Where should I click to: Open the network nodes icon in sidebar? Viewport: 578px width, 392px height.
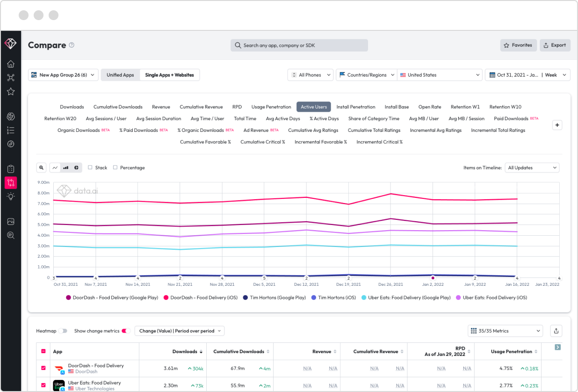point(10,78)
